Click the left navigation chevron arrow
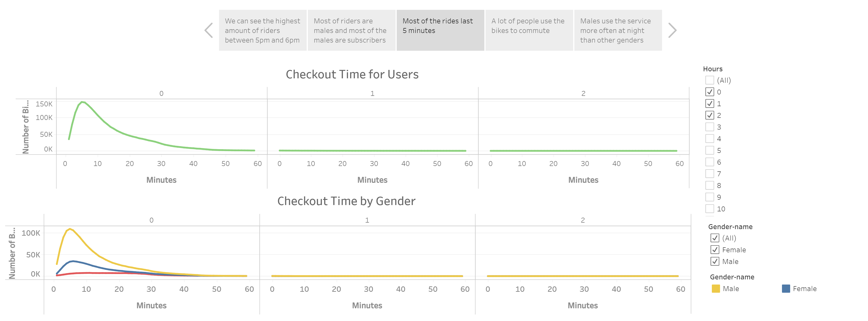This screenshot has width=868, height=321. click(x=209, y=30)
